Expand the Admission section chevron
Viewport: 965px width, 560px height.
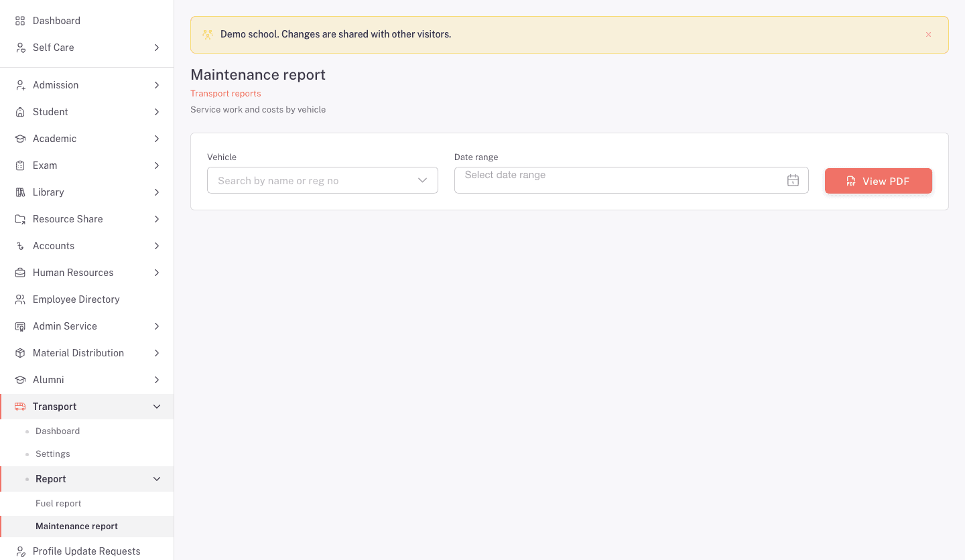(157, 85)
